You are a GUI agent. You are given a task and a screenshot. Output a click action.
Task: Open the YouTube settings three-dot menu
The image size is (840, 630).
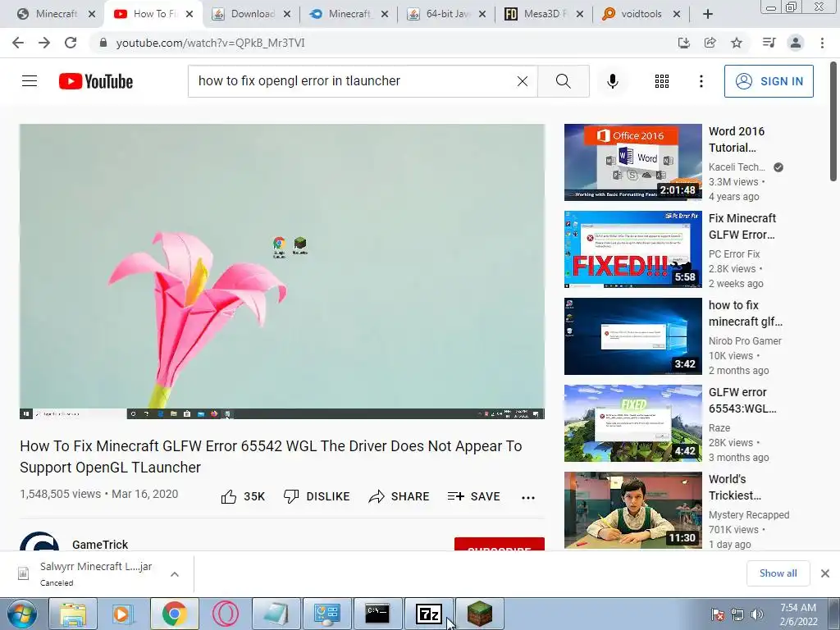[x=701, y=81]
